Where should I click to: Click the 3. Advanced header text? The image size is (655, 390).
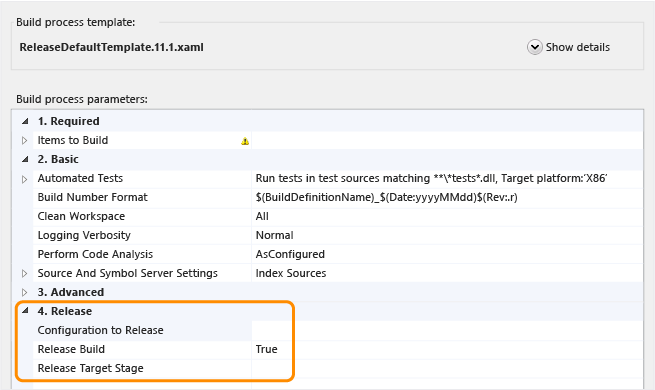pyautogui.click(x=71, y=292)
